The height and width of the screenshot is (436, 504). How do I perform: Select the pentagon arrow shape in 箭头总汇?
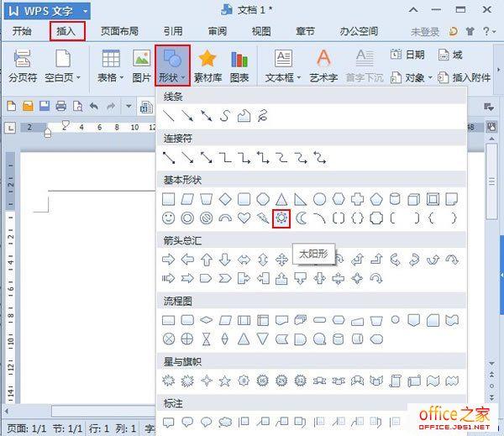(x=206, y=278)
